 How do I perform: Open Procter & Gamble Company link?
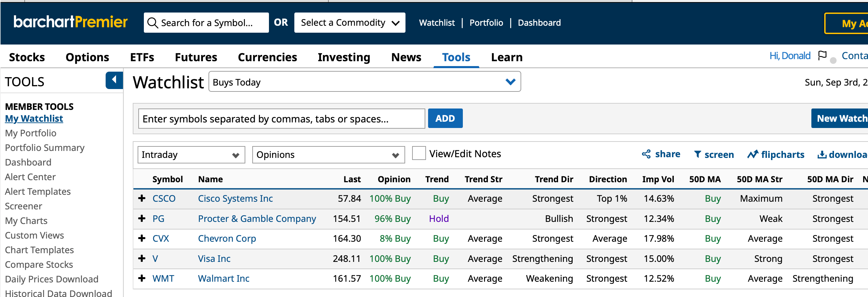(257, 218)
